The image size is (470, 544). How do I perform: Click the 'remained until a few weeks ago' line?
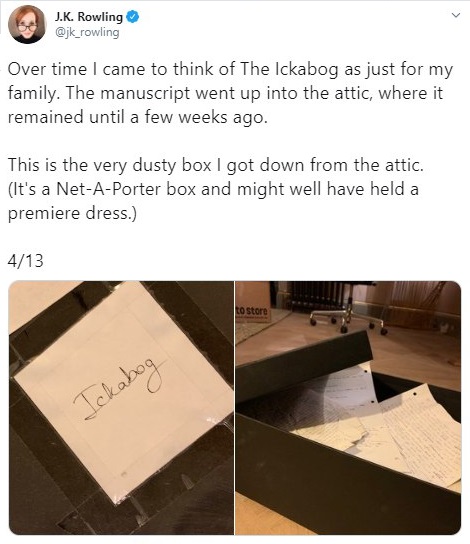138,117
